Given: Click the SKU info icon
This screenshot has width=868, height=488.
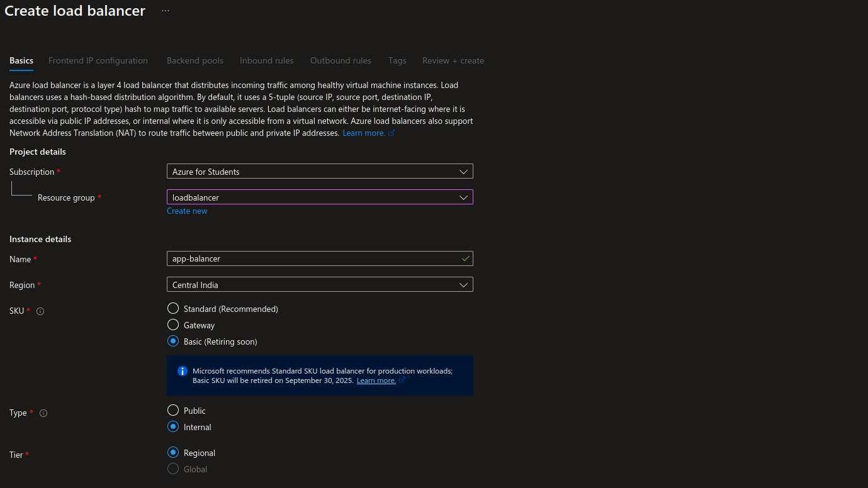Looking at the screenshot, I should point(40,311).
